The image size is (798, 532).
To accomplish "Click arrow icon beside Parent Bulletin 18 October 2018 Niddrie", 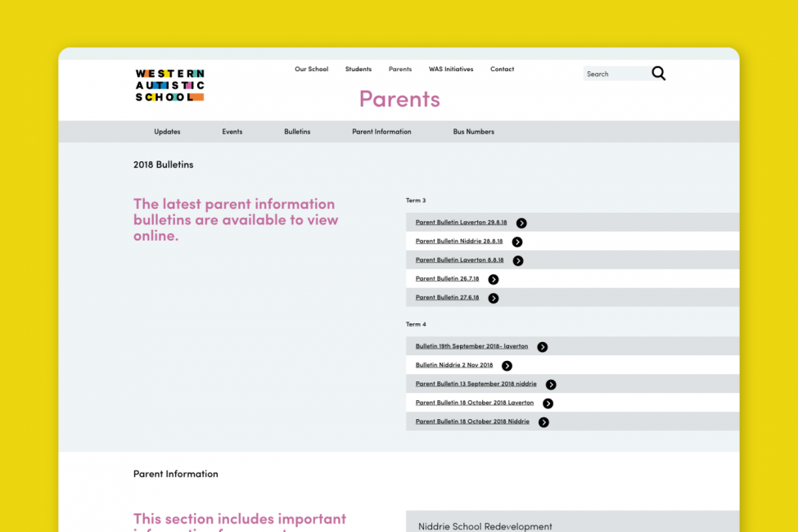I will point(543,422).
